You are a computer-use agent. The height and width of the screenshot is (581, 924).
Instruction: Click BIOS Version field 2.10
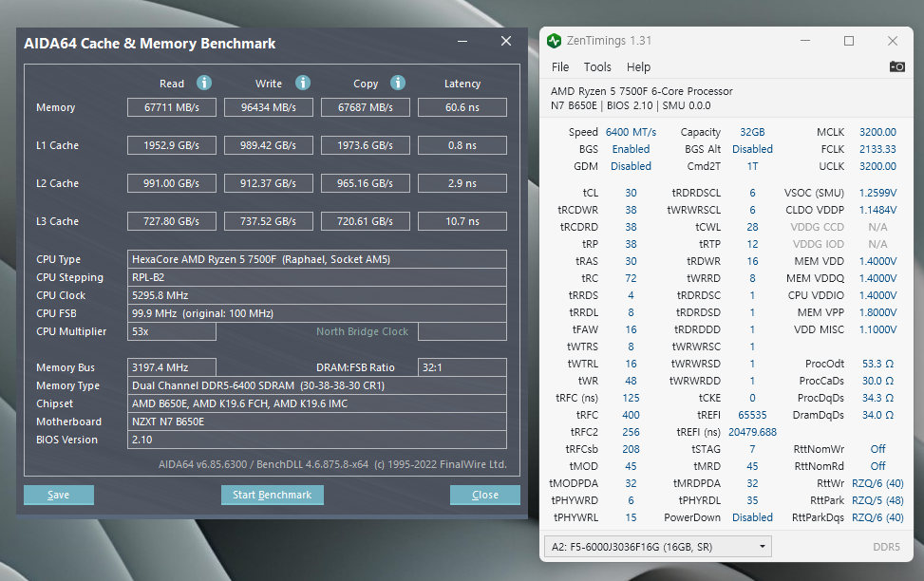[317, 440]
